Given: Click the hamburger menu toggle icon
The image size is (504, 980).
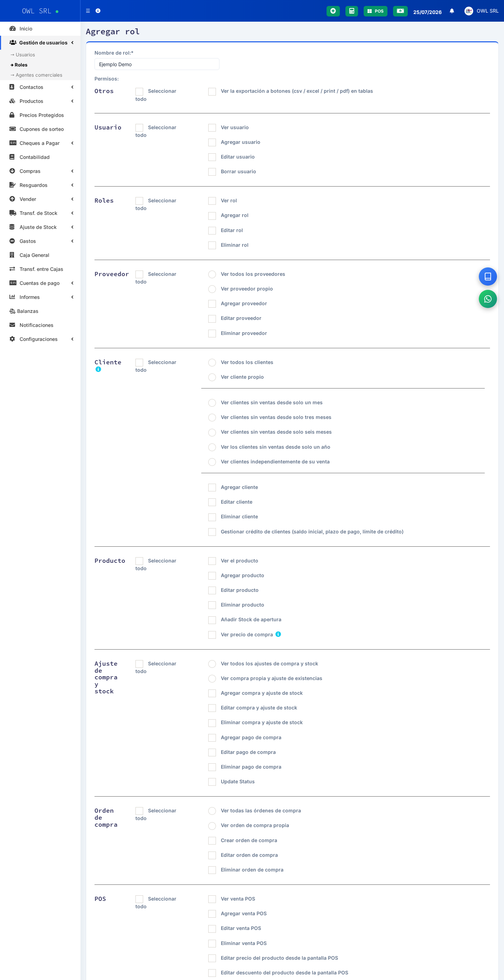Looking at the screenshot, I should click(88, 10).
